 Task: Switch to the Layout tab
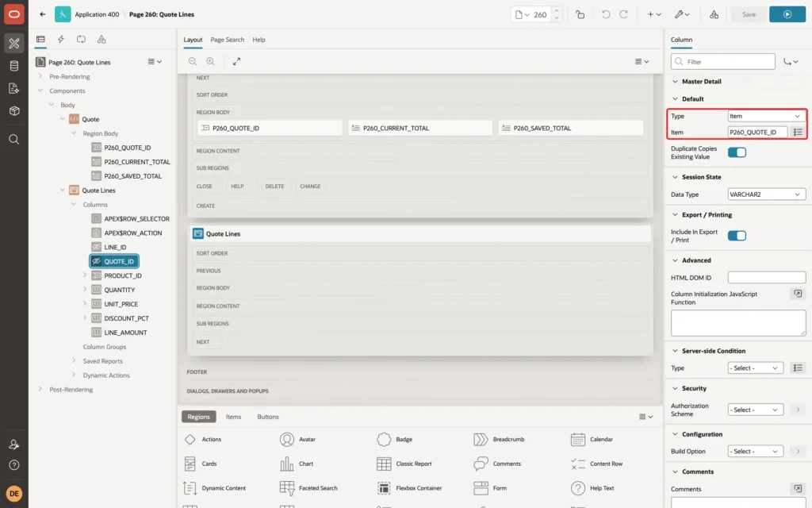(193, 40)
